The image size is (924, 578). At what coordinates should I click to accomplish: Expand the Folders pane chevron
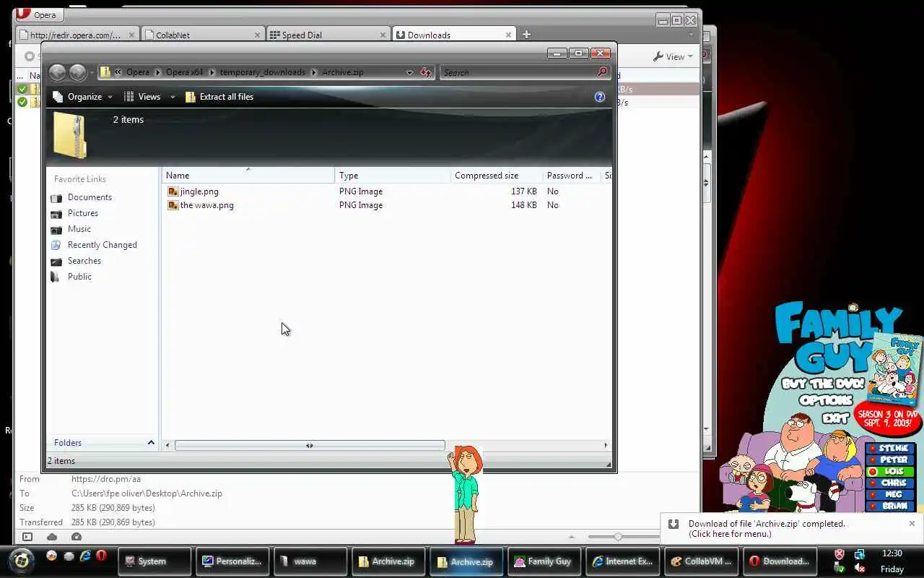coord(151,442)
